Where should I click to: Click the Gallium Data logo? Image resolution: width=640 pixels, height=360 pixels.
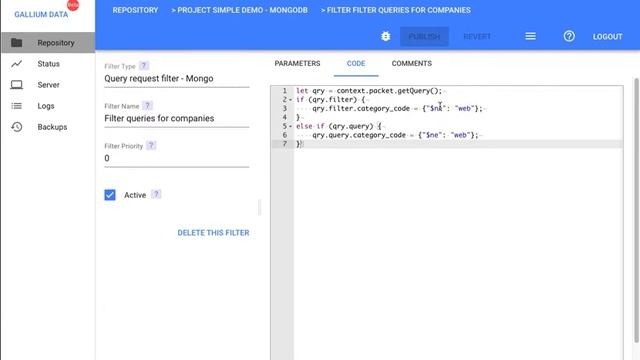point(41,14)
